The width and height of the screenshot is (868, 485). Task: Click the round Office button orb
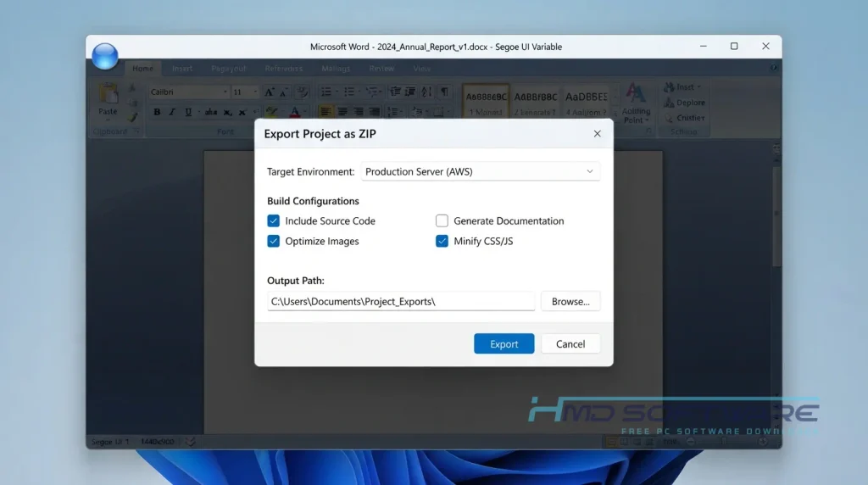point(104,56)
